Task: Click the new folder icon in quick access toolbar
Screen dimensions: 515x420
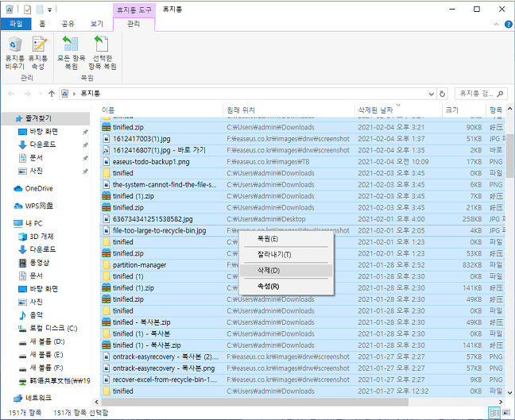Action: pyautogui.click(x=40, y=10)
